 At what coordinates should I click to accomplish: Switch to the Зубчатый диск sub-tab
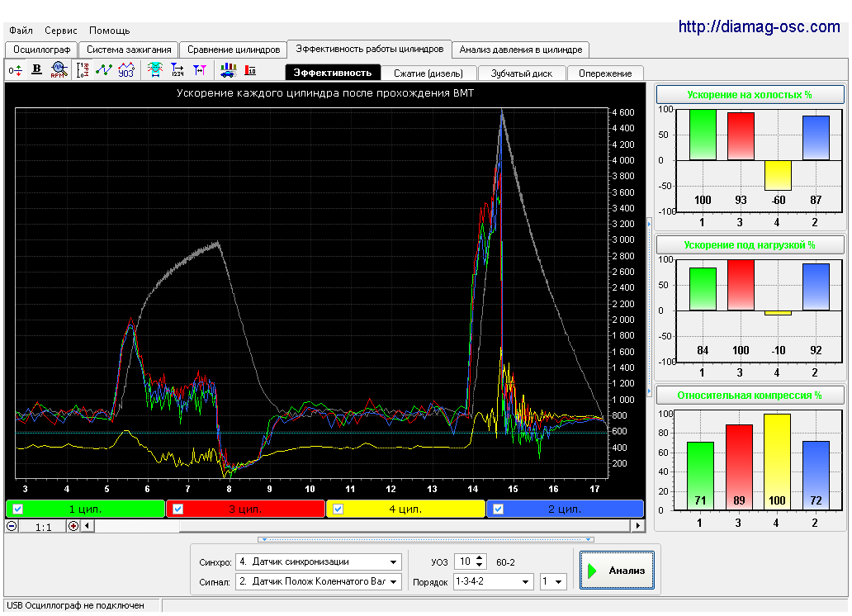click(521, 73)
